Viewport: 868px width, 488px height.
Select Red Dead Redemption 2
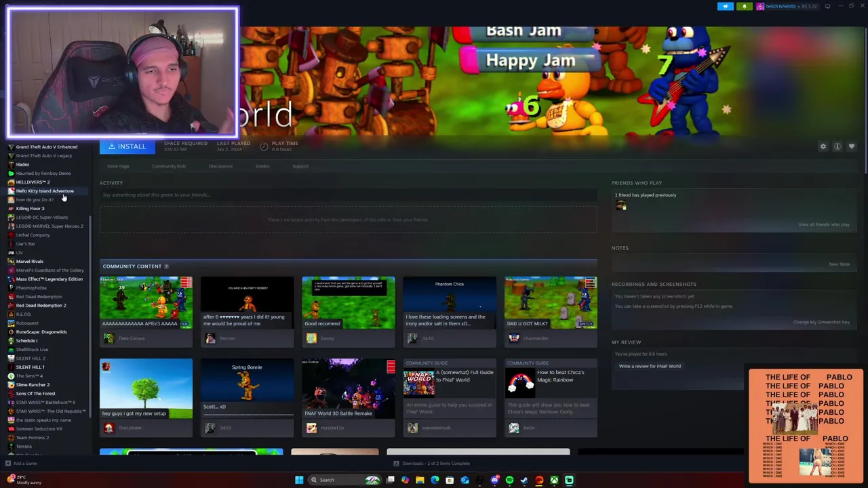[41, 306]
